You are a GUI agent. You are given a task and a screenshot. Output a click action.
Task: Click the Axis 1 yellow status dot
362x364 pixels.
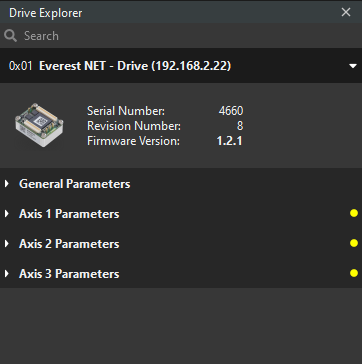click(x=354, y=213)
